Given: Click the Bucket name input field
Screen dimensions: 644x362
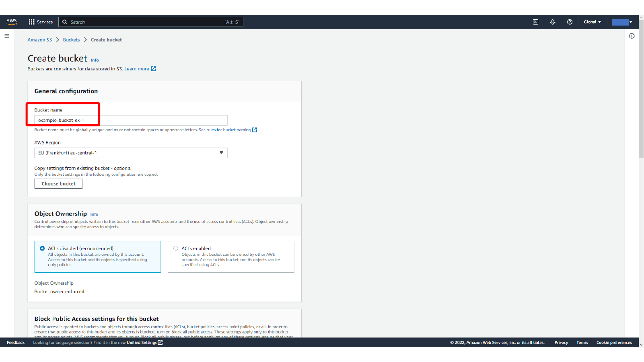Looking at the screenshot, I should (x=131, y=120).
